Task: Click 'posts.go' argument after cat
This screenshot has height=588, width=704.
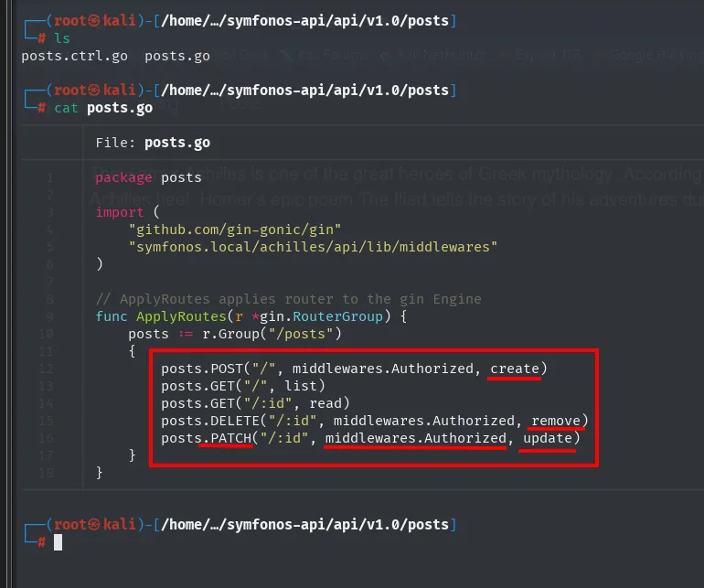Action: pyautogui.click(x=120, y=108)
